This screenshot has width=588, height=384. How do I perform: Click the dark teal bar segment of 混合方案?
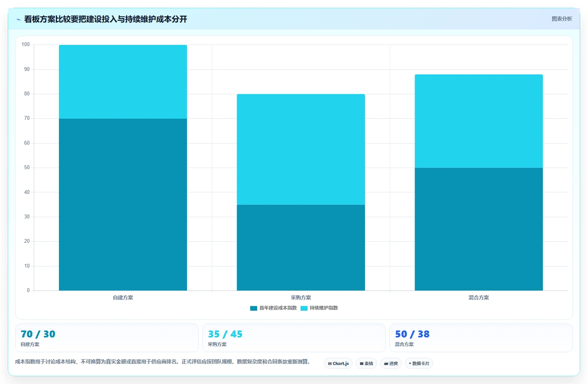[479, 229]
